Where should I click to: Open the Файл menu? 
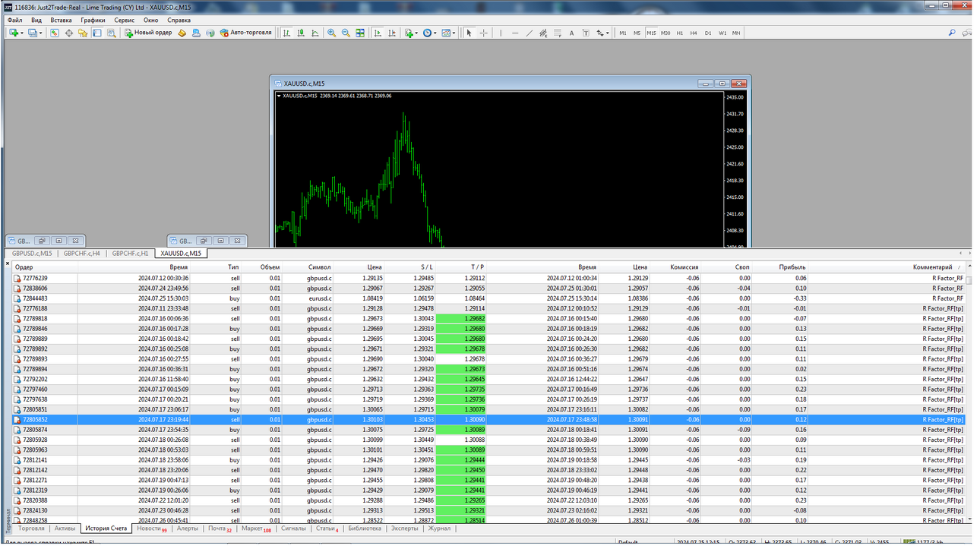(14, 21)
